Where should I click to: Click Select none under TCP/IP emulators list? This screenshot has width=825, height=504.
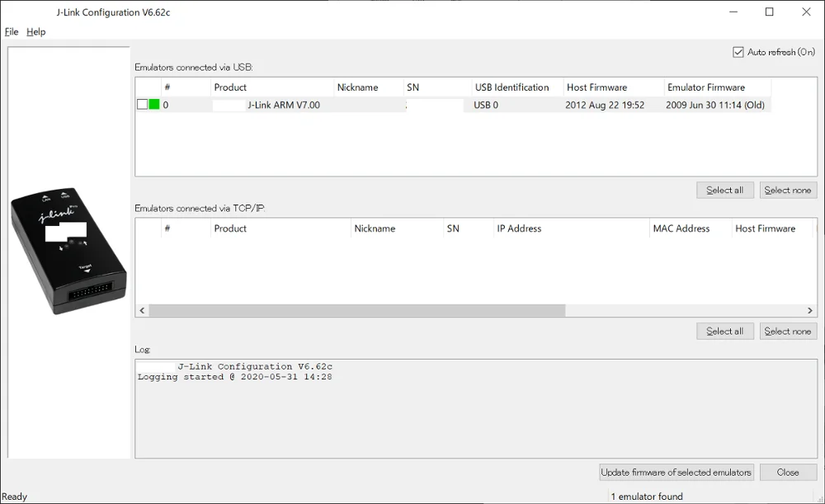tap(788, 331)
